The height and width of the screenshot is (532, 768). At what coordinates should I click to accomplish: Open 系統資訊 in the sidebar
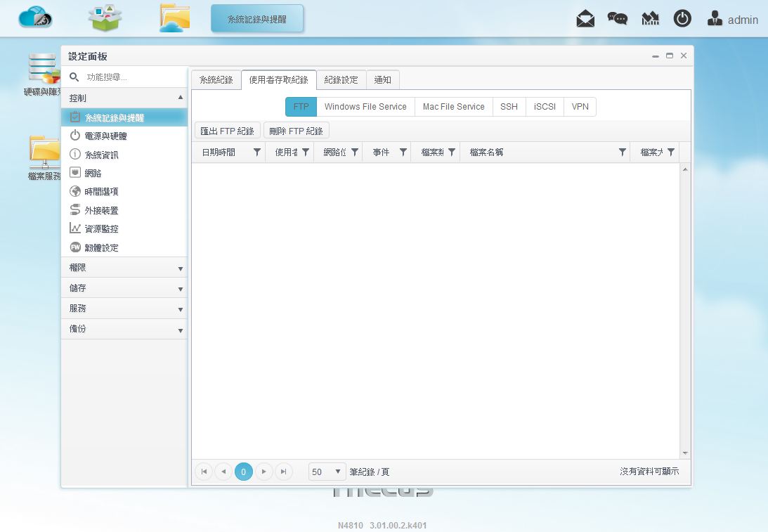pos(124,155)
